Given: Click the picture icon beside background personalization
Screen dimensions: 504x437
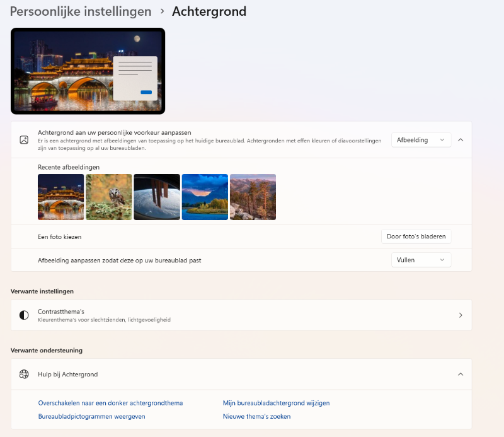Looking at the screenshot, I should (x=24, y=140).
